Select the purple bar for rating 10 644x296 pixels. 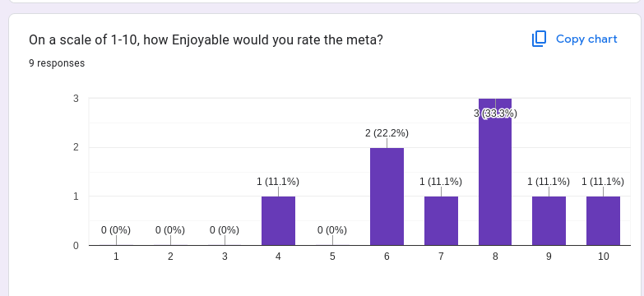(x=604, y=221)
